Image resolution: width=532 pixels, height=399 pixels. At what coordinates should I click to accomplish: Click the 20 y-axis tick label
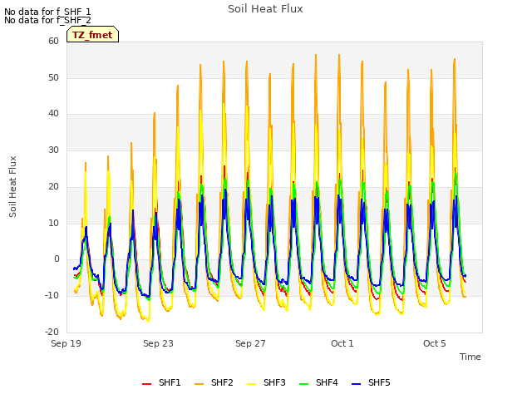pos(53,186)
